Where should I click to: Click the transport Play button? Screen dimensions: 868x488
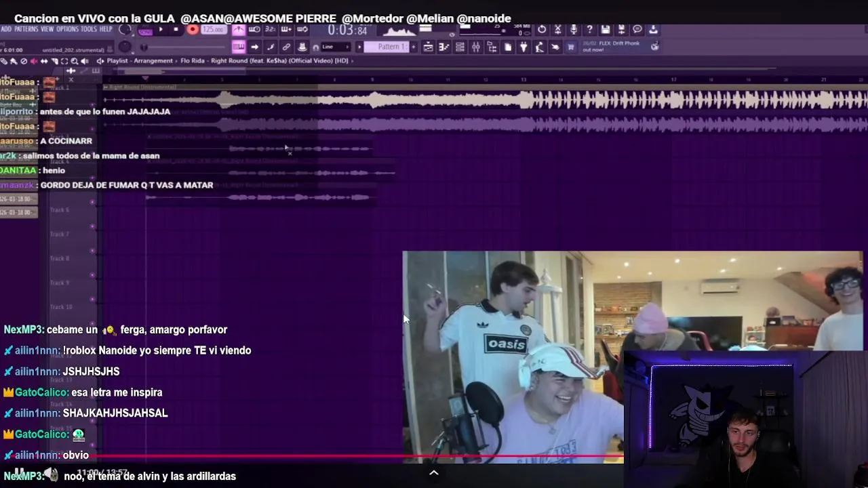[161, 29]
